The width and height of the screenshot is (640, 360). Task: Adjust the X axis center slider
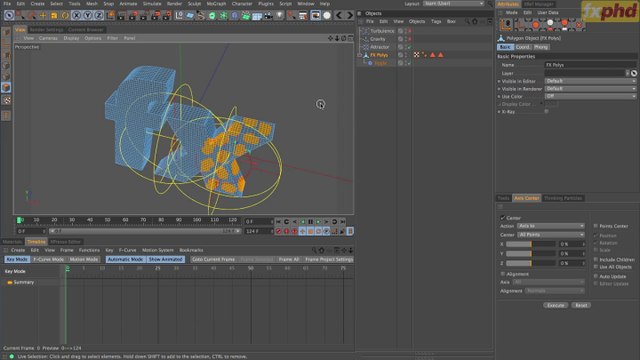pyautogui.click(x=531, y=244)
